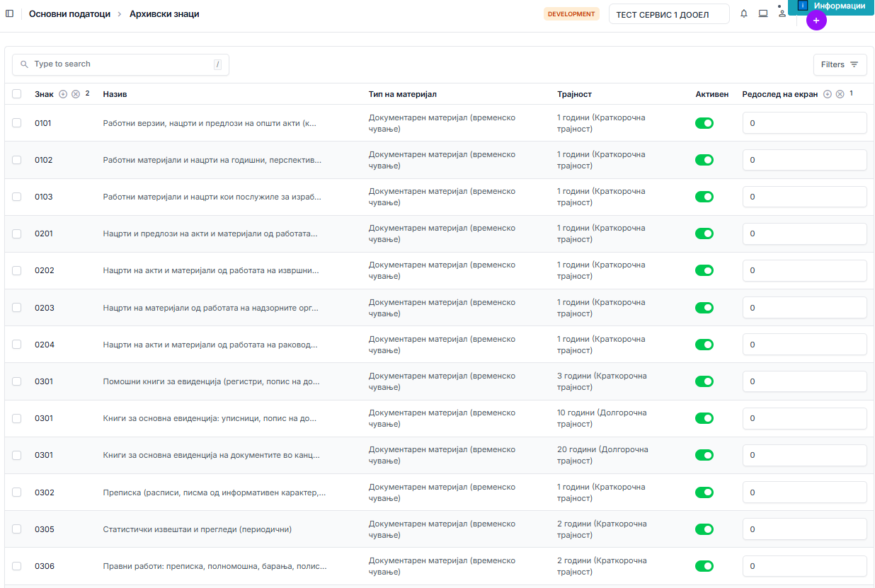Click the 0202 code cell
The image size is (875, 588).
click(x=44, y=270)
